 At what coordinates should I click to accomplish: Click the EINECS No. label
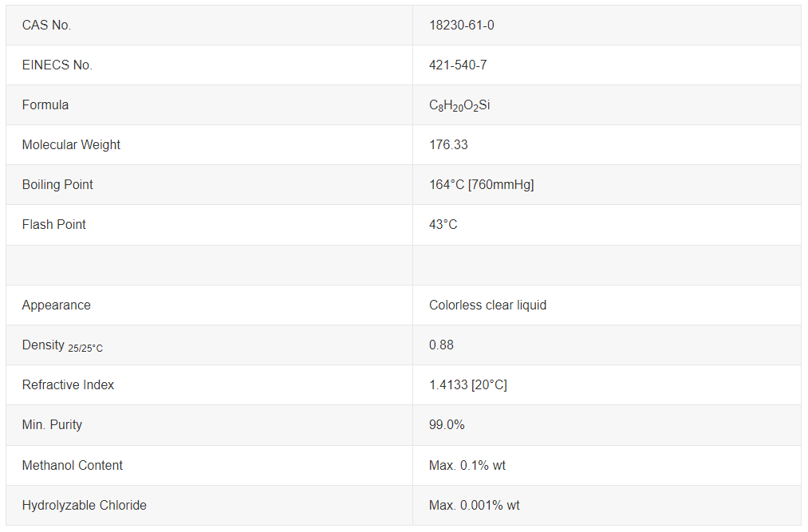[57, 65]
